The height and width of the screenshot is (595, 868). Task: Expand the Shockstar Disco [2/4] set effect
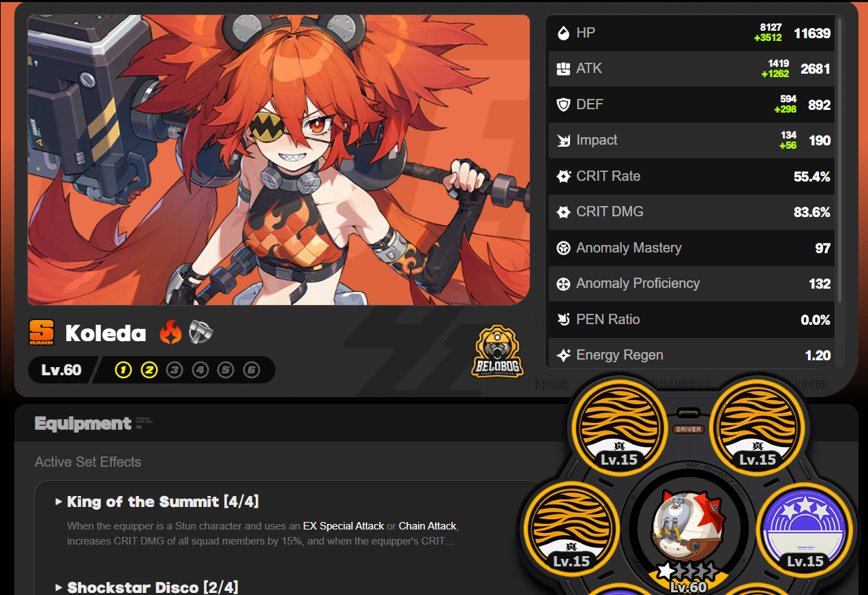[147, 587]
